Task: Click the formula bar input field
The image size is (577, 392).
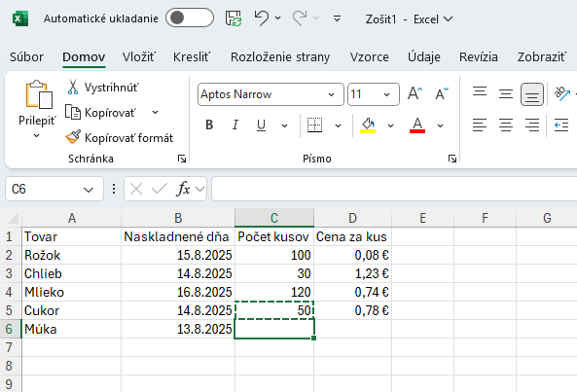Action: click(x=394, y=189)
